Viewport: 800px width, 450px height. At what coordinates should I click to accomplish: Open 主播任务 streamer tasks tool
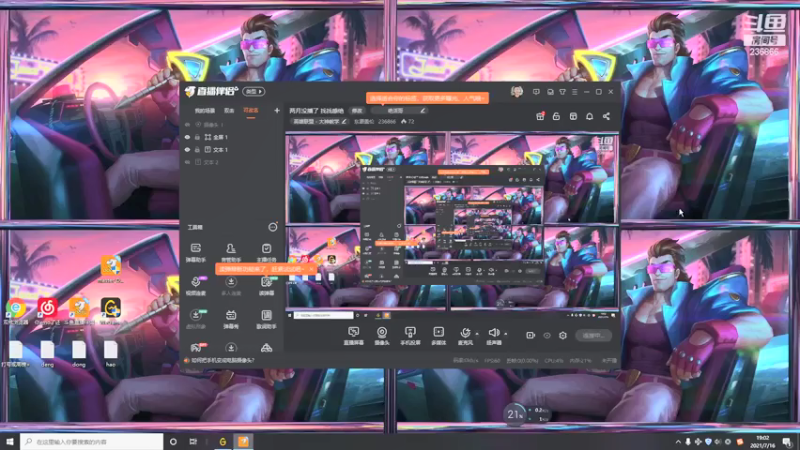tap(266, 252)
